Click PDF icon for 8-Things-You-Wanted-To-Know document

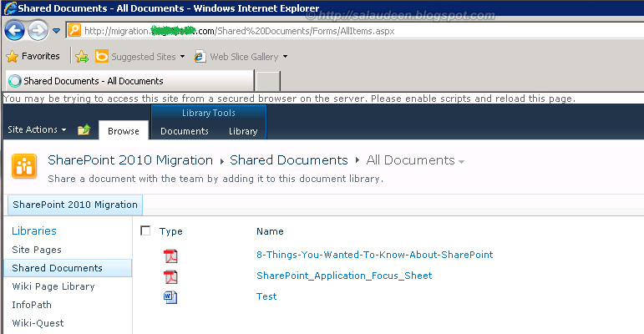[171, 256]
